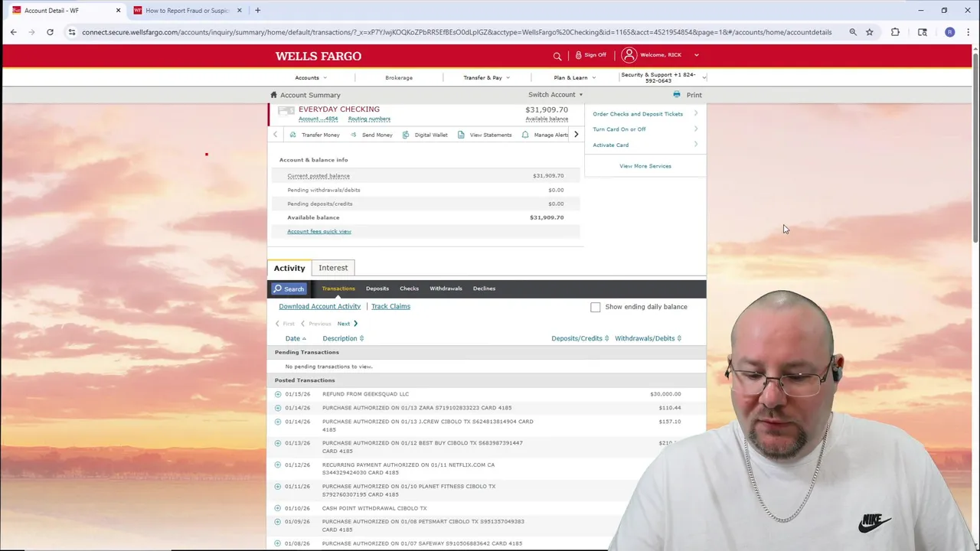Bookmark this page with star icon

click(870, 32)
